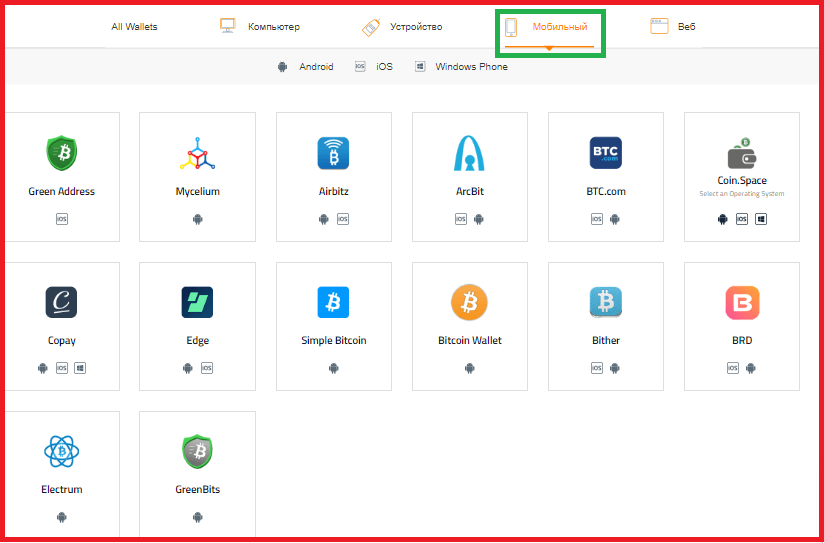Open the Bither wallet logo
Screen dimensions: 824x543
(605, 302)
